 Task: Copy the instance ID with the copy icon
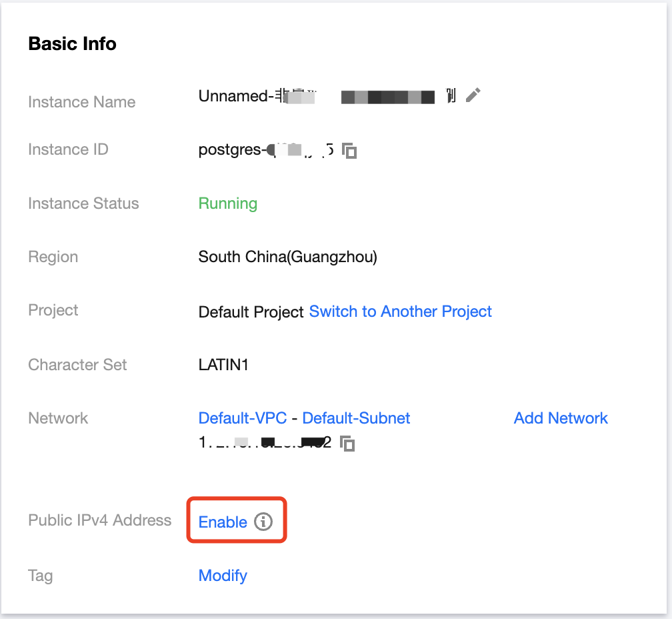click(349, 151)
